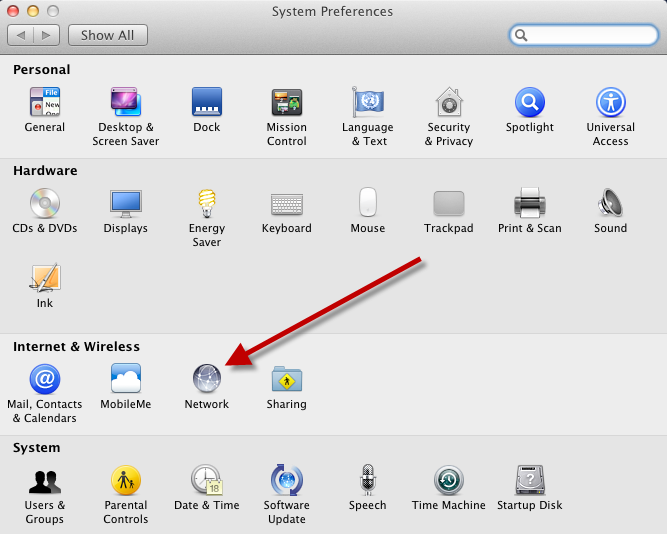
Task: Click the preferences search field
Action: 588,35
